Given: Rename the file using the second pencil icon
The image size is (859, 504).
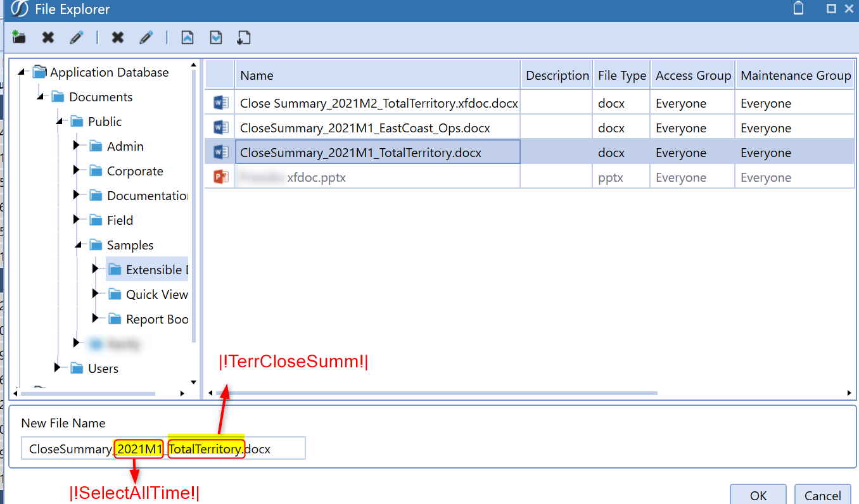Looking at the screenshot, I should point(146,37).
